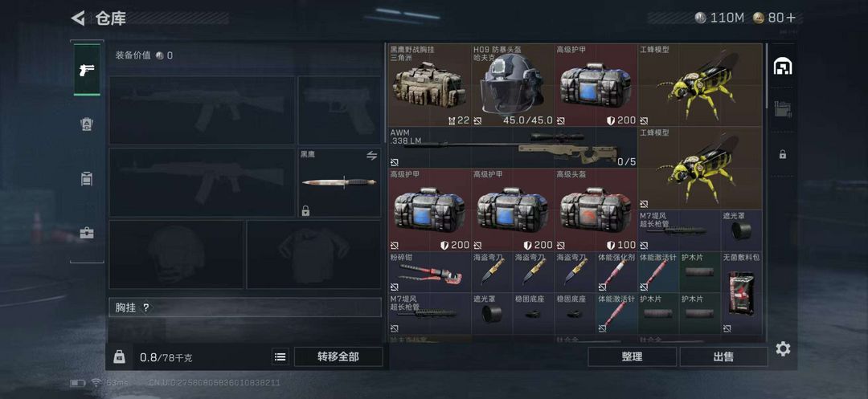The width and height of the screenshot is (868, 399).
Task: Select the pistol weapons tab in left sidebar
Action: [x=87, y=70]
